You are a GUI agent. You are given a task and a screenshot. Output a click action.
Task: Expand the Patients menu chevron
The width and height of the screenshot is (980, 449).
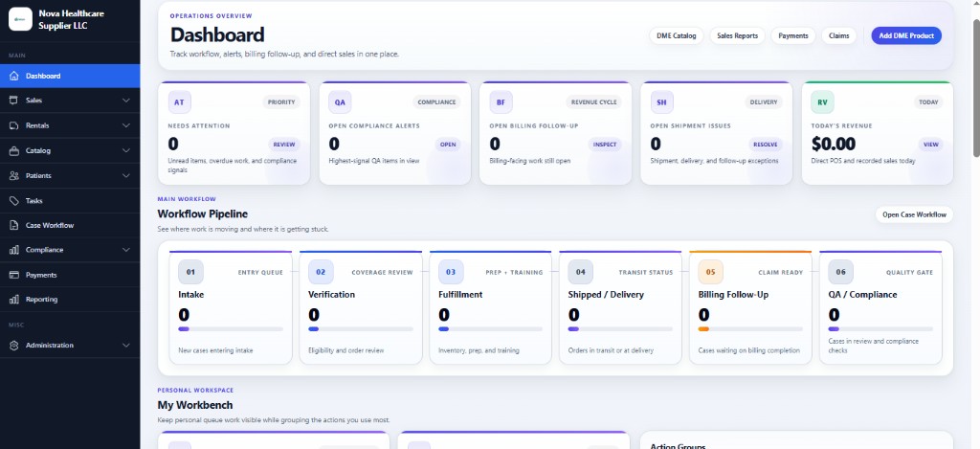[x=126, y=176]
